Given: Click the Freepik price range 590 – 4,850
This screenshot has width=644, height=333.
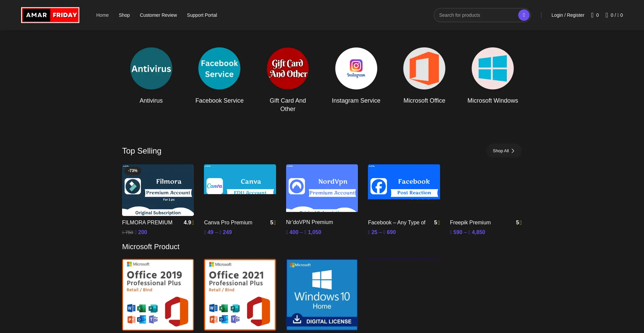Looking at the screenshot, I should [468, 232].
